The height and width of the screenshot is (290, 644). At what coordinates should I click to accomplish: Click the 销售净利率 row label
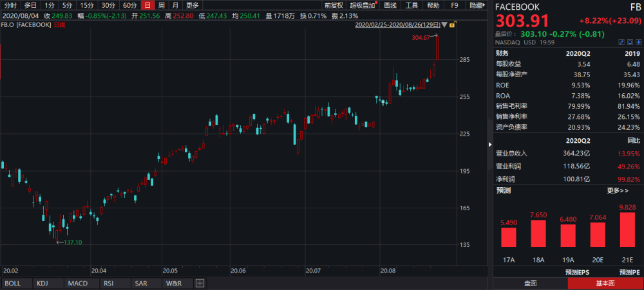(511, 117)
